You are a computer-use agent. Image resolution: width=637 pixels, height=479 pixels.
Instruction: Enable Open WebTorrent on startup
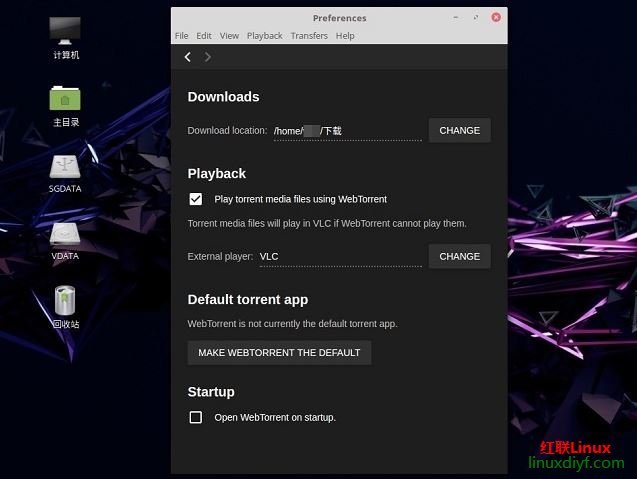pos(196,417)
